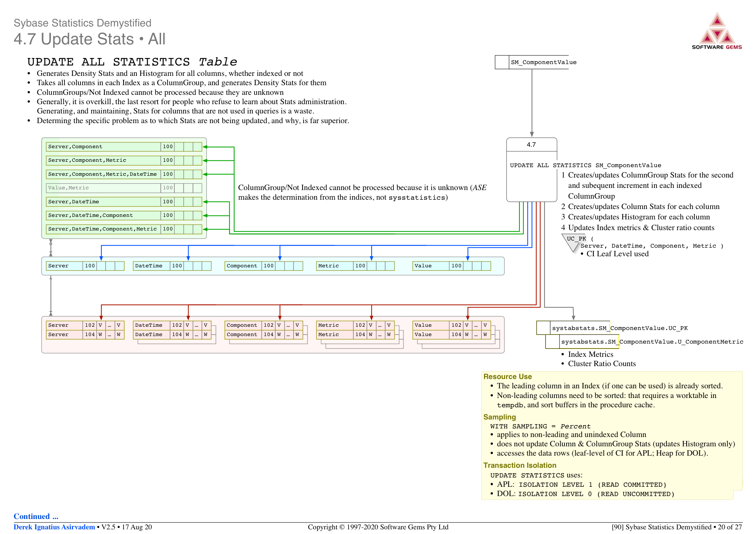Click the Software Gems logo
Screen dimensions: 756x534
[x=717, y=31]
